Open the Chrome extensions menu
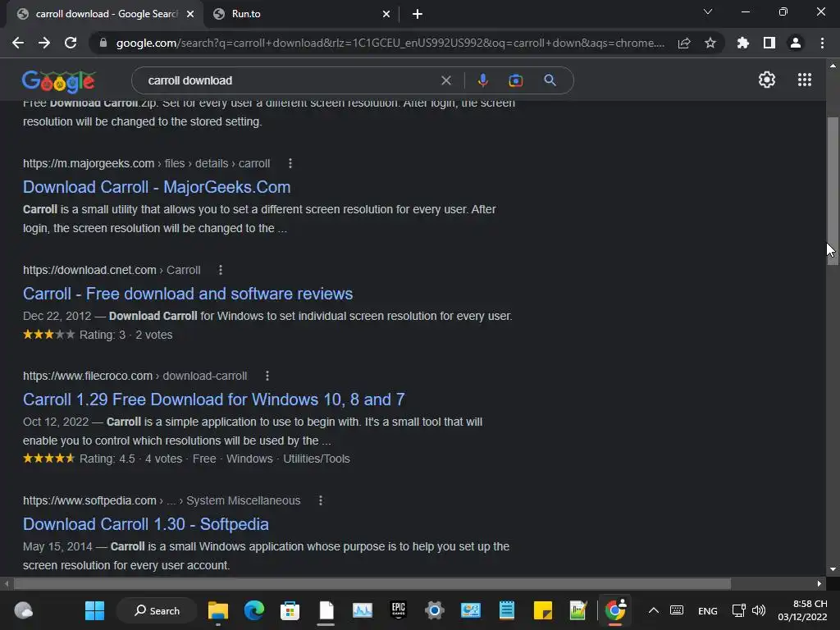Viewport: 840px width, 630px height. 743,43
